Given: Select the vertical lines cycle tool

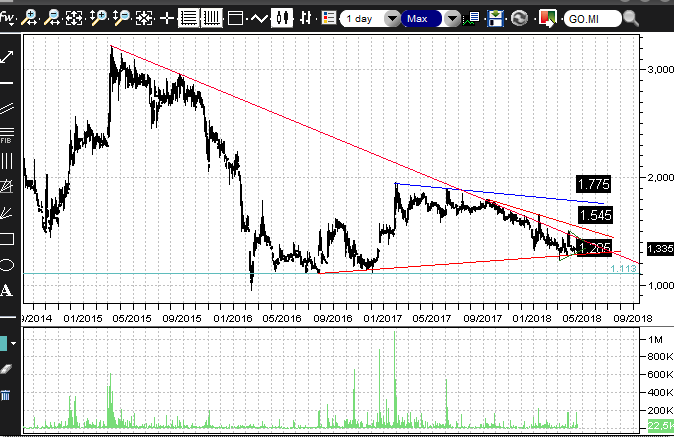Looking at the screenshot, I should (x=7, y=161).
